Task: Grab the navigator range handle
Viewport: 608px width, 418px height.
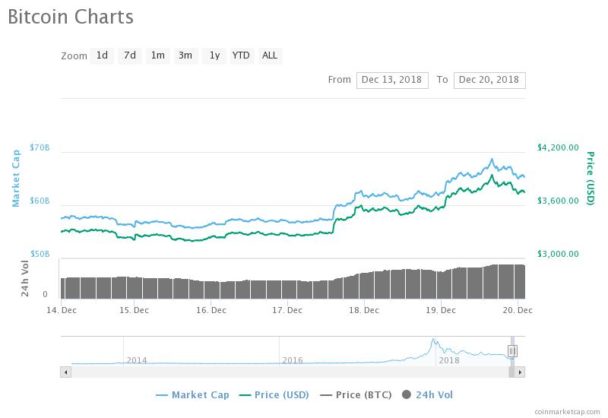Action: [x=512, y=351]
